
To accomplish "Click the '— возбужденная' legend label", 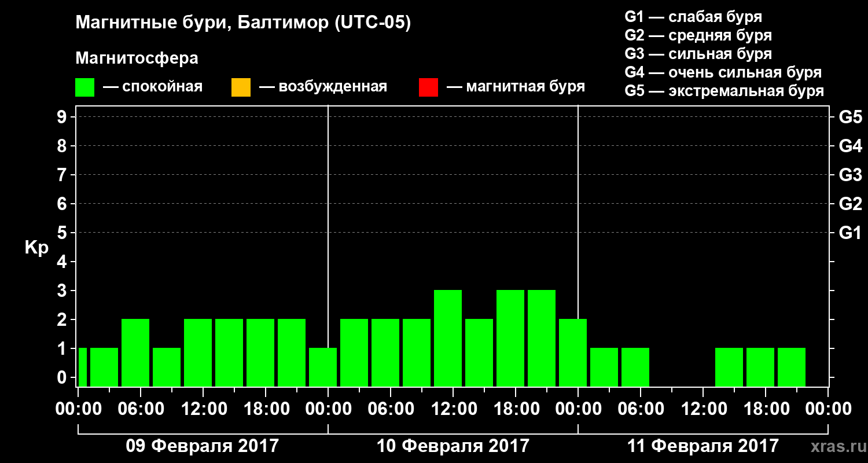I will (x=323, y=87).
